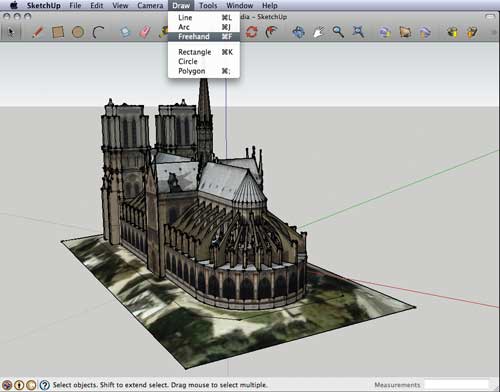Open the Window menu

click(240, 5)
